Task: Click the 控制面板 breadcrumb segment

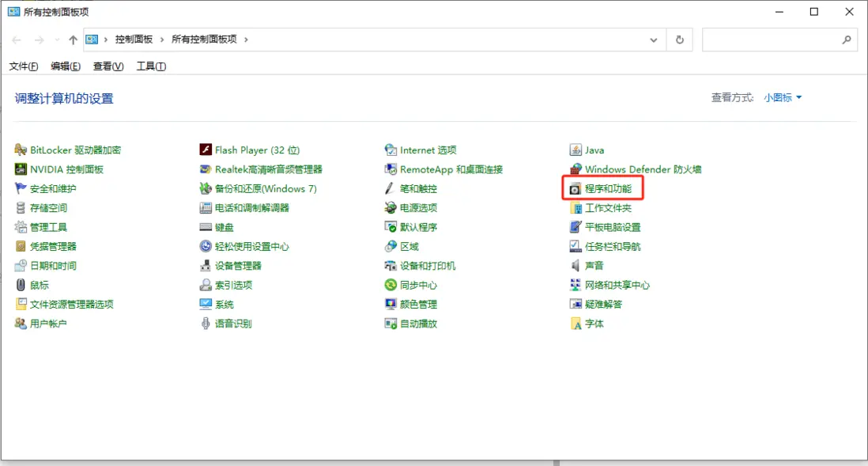Action: point(134,40)
